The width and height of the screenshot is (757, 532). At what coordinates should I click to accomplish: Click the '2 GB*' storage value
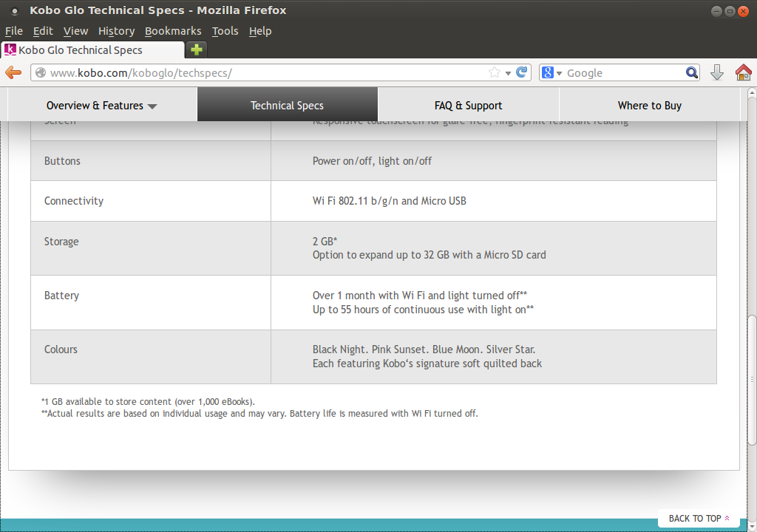[325, 241]
